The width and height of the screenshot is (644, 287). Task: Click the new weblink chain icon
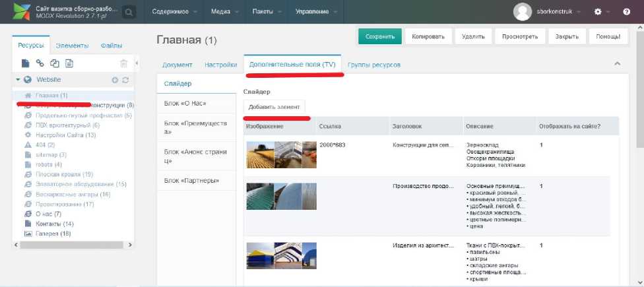coord(40,63)
